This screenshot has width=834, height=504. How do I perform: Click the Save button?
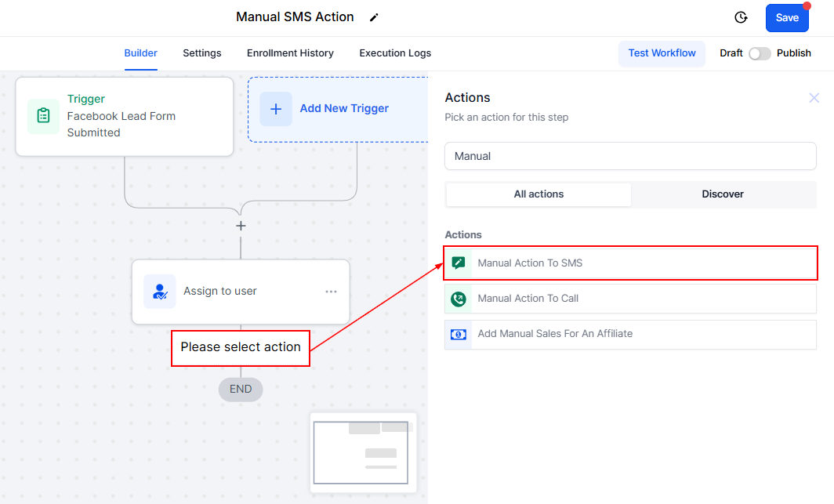(x=787, y=18)
